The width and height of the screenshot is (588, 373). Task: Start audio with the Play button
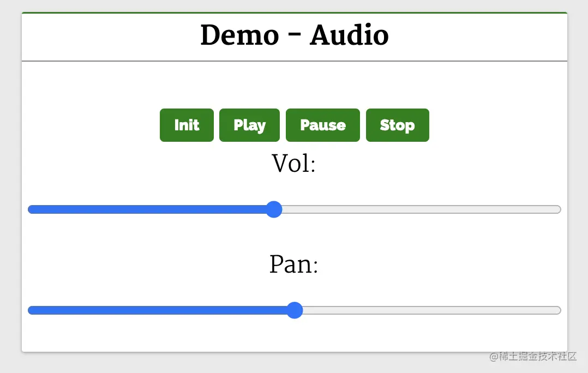(249, 125)
